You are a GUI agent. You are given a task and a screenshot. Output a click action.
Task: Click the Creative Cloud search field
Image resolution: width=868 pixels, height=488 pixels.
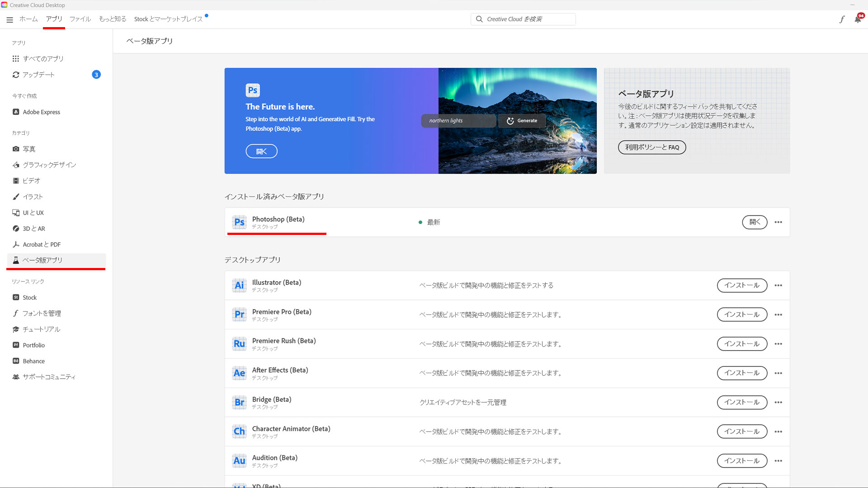[x=523, y=19]
